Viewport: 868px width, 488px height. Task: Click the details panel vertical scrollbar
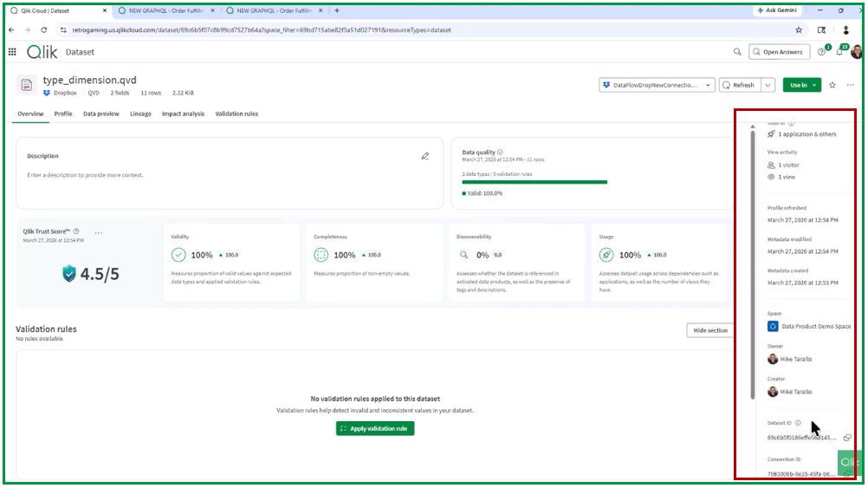[752, 260]
